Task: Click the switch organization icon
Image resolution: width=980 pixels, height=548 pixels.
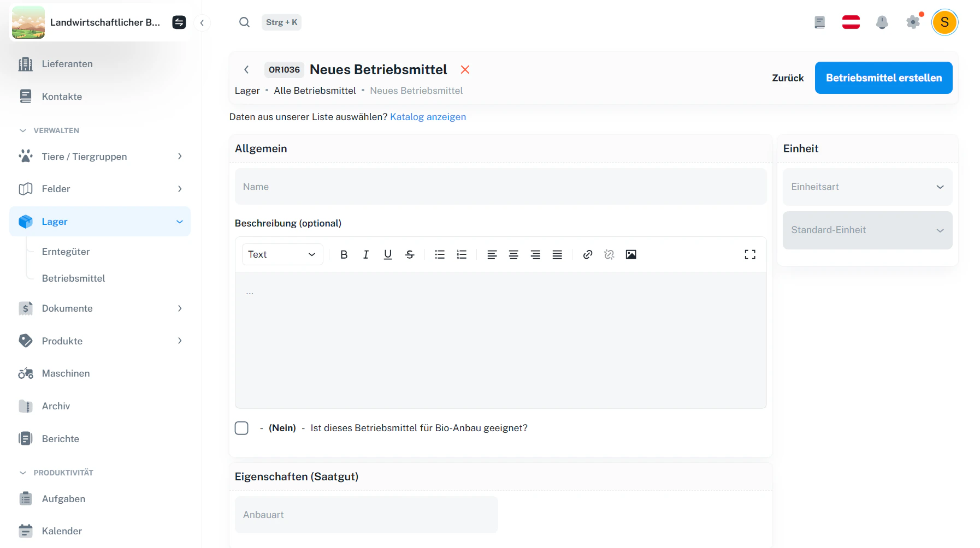Action: (179, 22)
